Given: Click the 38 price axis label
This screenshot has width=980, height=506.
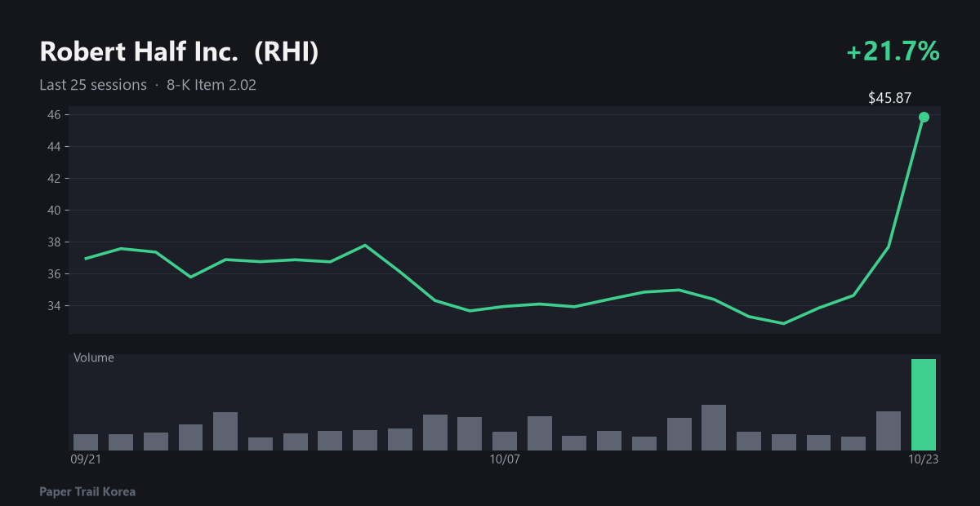Looking at the screenshot, I should [53, 242].
